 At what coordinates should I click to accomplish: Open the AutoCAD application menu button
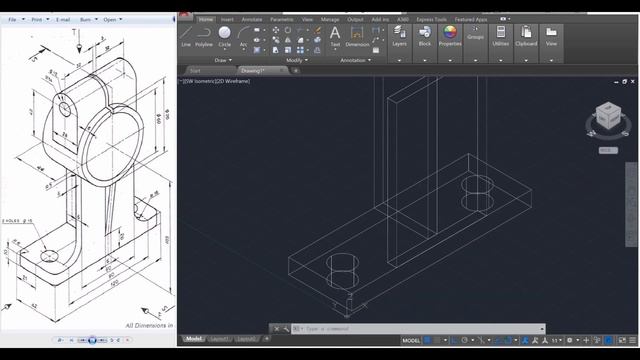(x=184, y=15)
